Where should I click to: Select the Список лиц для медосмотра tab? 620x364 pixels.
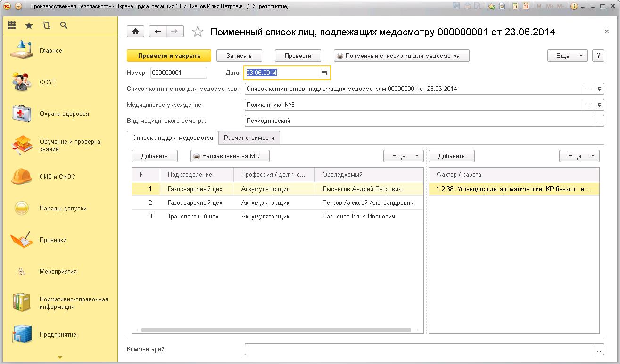click(173, 138)
